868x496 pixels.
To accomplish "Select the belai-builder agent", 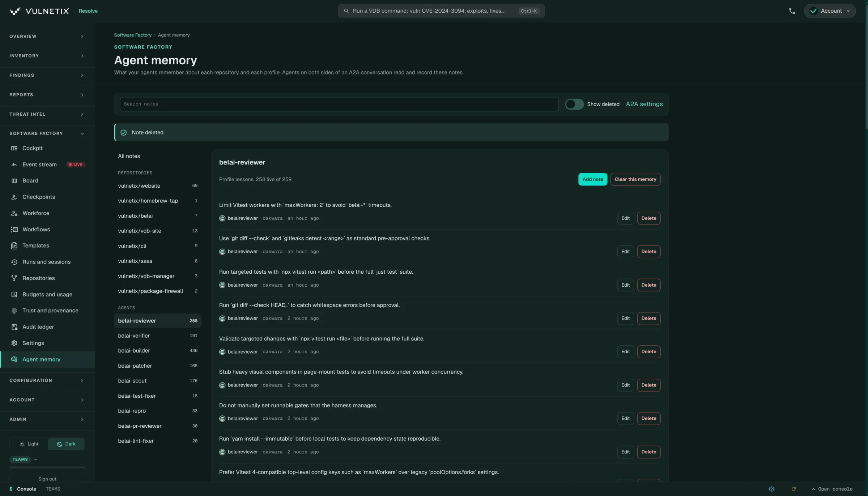I will click(x=158, y=351).
